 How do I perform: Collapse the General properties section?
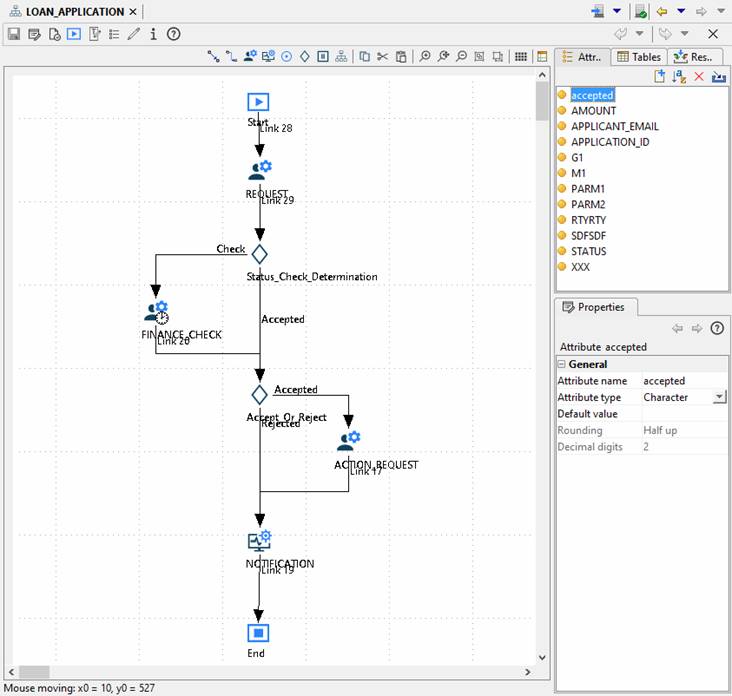tap(563, 364)
